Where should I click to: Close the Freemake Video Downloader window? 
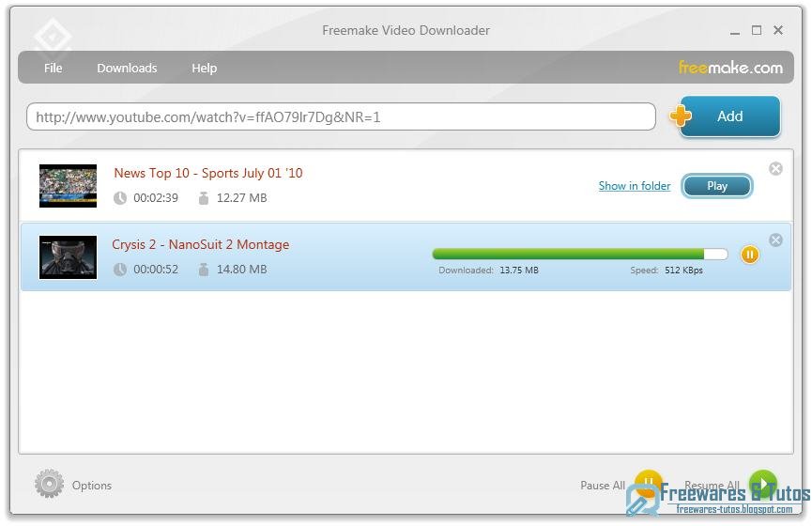point(778,30)
